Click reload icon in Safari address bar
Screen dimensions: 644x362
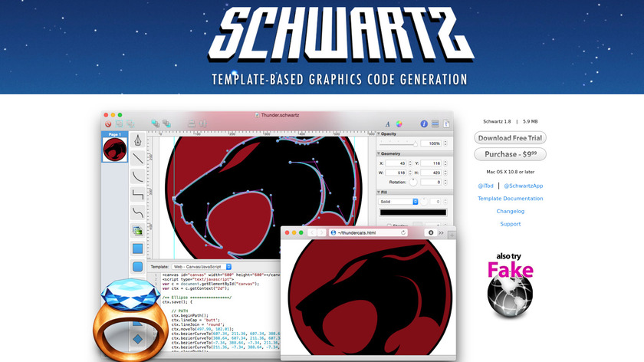coord(403,232)
